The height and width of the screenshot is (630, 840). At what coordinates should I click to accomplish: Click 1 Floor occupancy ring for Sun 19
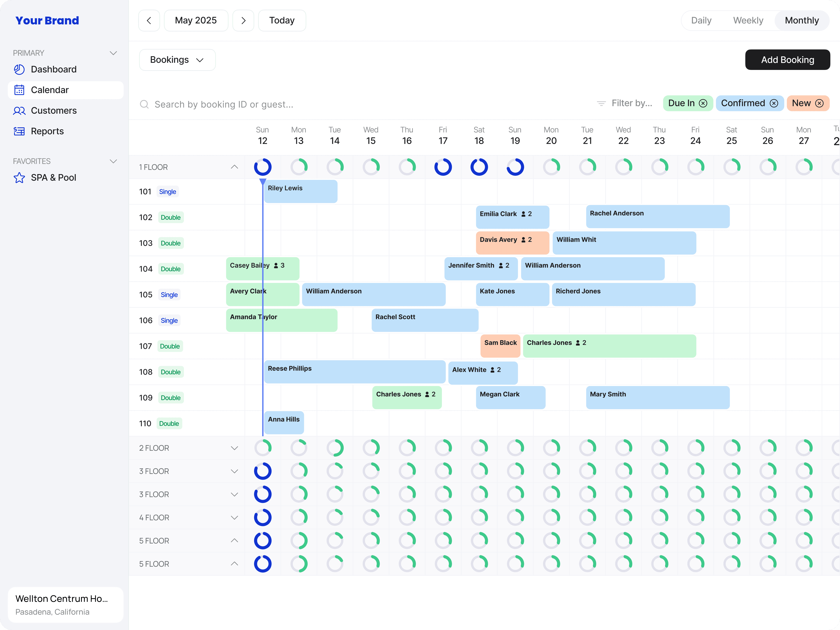[x=515, y=167]
